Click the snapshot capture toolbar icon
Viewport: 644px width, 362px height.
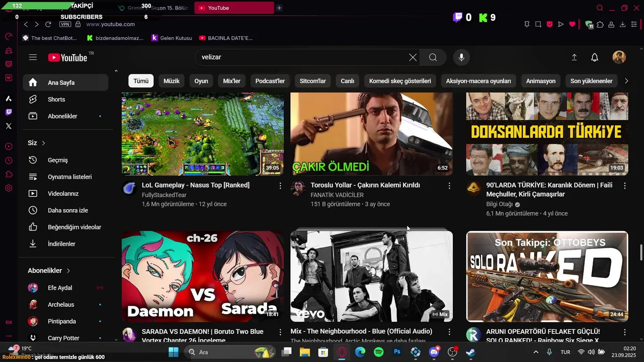point(538,24)
